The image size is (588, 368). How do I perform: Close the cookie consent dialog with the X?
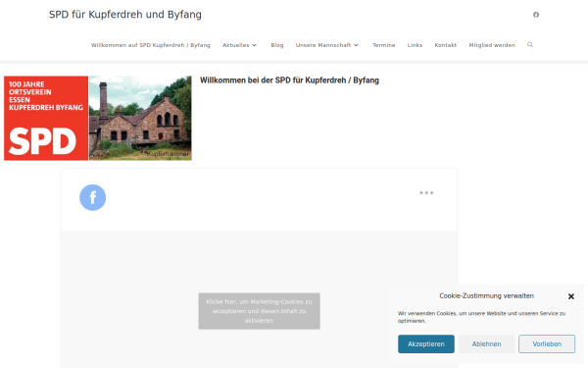(x=570, y=296)
